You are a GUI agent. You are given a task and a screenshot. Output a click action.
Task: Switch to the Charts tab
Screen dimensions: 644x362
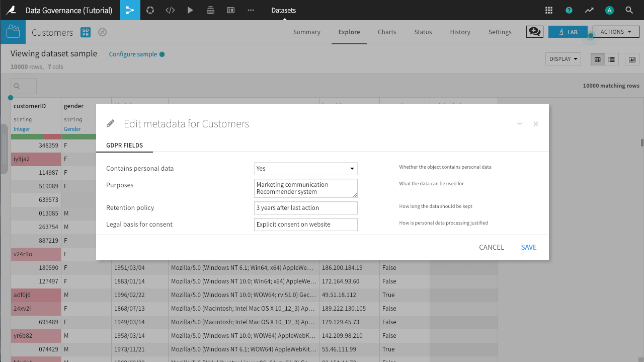(x=386, y=32)
